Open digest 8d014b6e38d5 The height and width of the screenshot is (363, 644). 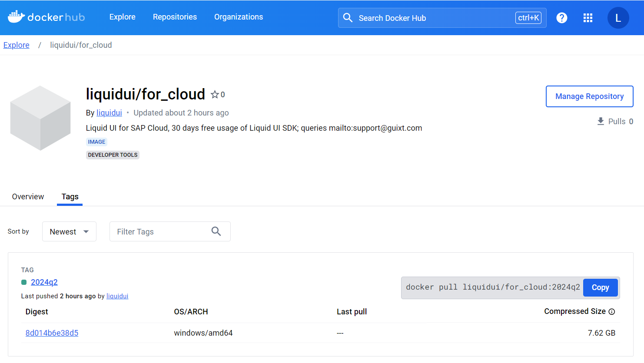[52, 333]
